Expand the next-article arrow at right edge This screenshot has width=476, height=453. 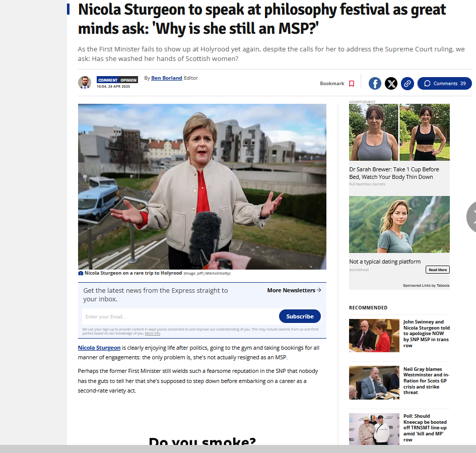[471, 217]
